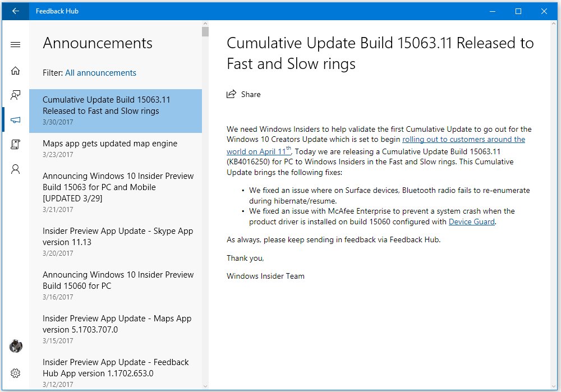561x392 pixels.
Task: Open the All announcements filter
Action: click(100, 73)
